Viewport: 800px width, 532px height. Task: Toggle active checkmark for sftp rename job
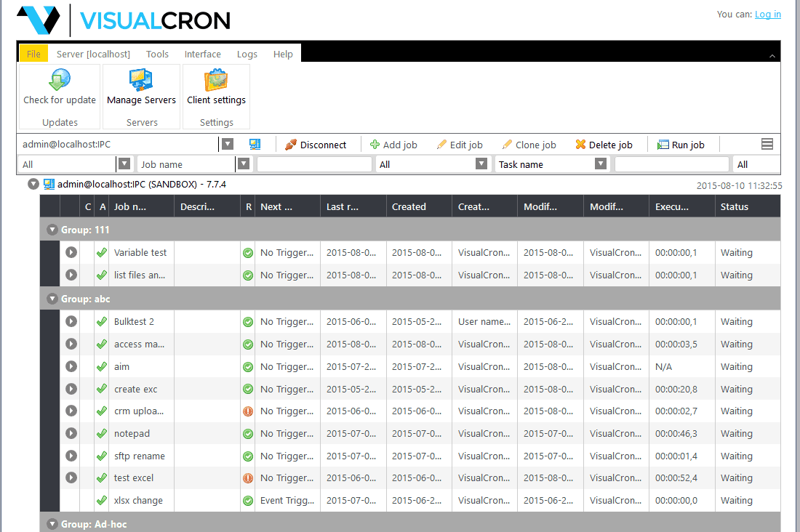(102, 456)
